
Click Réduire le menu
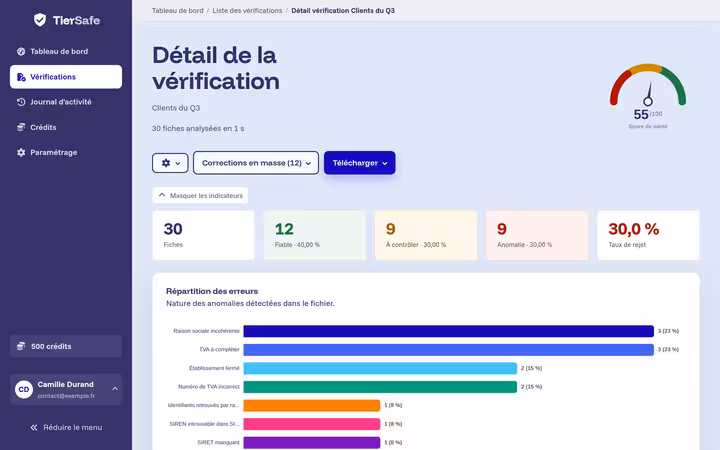[66, 428]
